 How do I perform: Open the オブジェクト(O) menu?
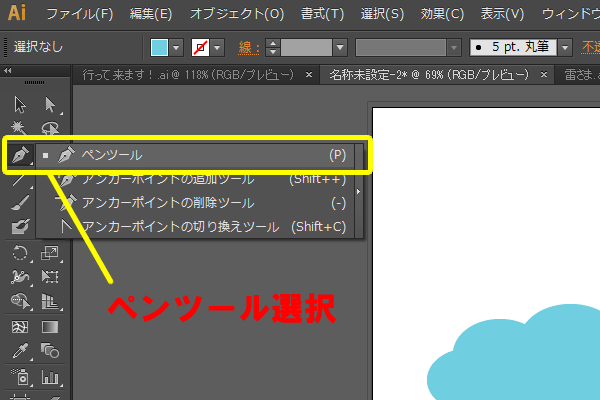click(x=237, y=14)
